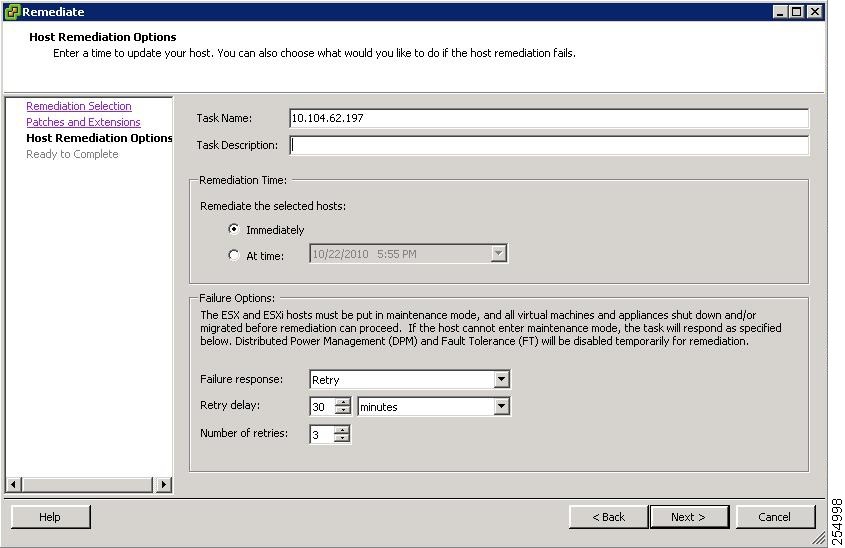Click the sidebar scroll right arrow
The height and width of the screenshot is (548, 845).
click(x=164, y=484)
